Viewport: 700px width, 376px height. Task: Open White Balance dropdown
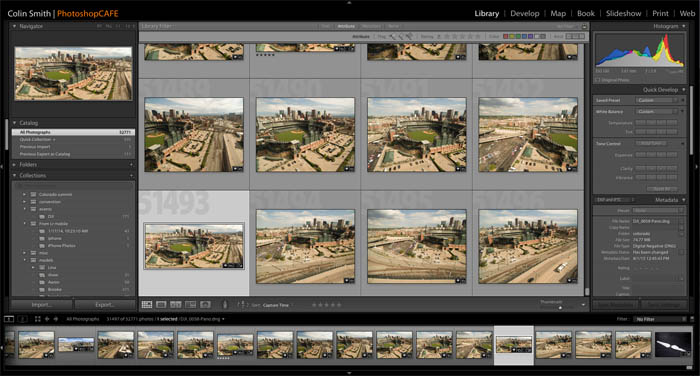(x=657, y=112)
